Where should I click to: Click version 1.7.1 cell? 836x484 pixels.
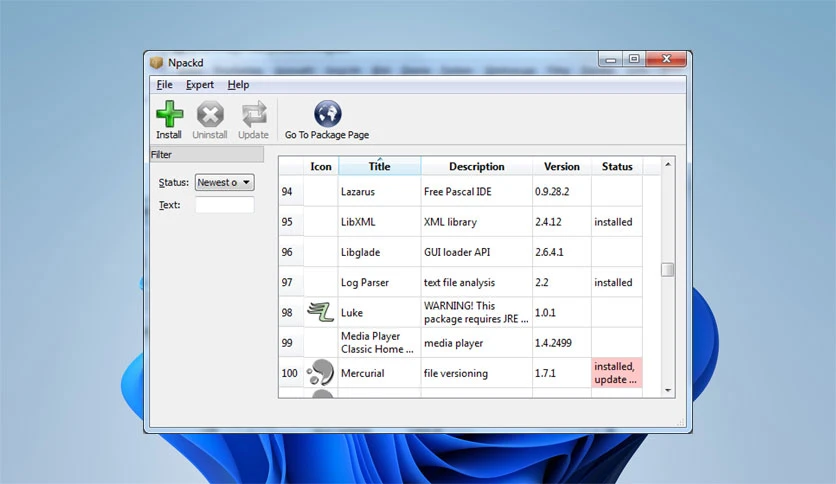561,373
